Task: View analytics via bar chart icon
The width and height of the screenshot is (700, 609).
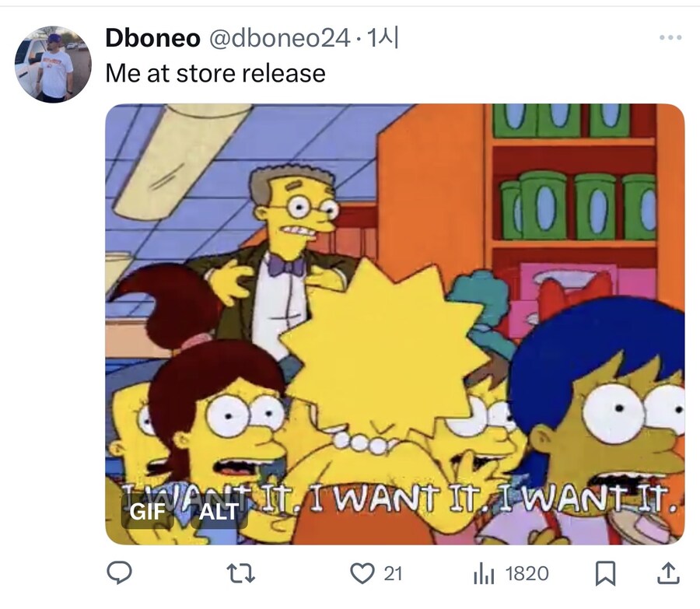Action: [484, 574]
